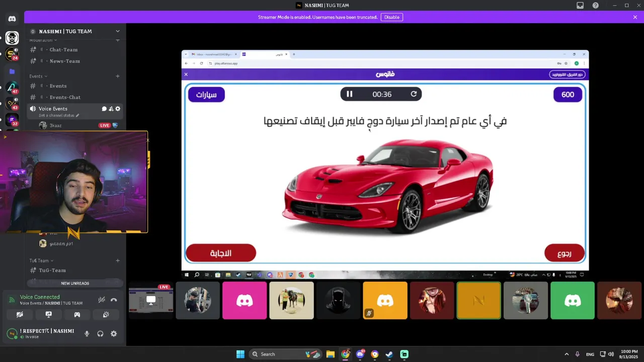Click the رجوع back button
This screenshot has width=644, height=362.
coord(565,253)
